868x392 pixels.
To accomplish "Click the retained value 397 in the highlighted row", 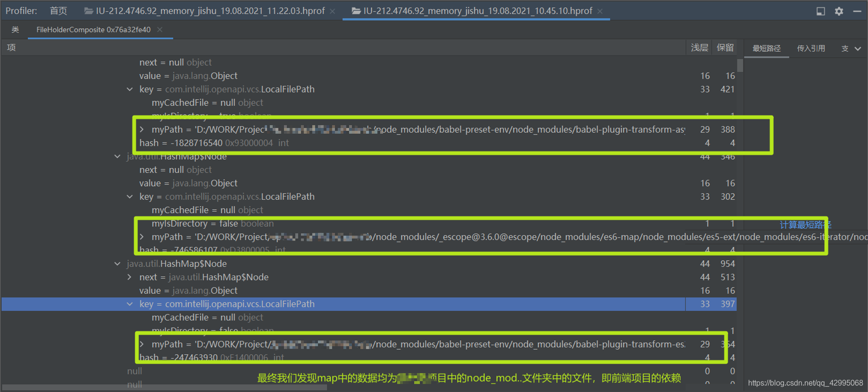I will pos(727,304).
